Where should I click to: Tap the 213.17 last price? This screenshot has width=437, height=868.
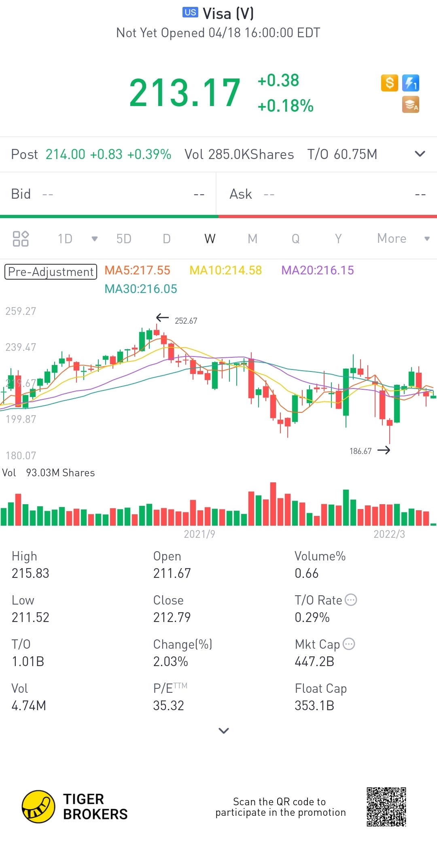185,93
